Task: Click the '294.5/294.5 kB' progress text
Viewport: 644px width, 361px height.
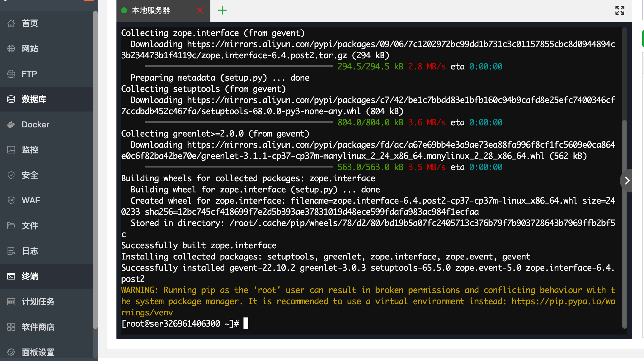Action: point(371,66)
